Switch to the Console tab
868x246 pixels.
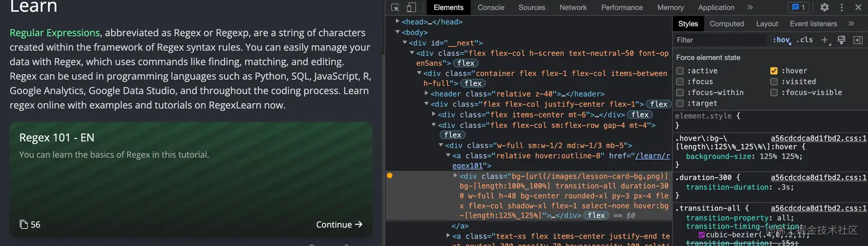tap(491, 7)
